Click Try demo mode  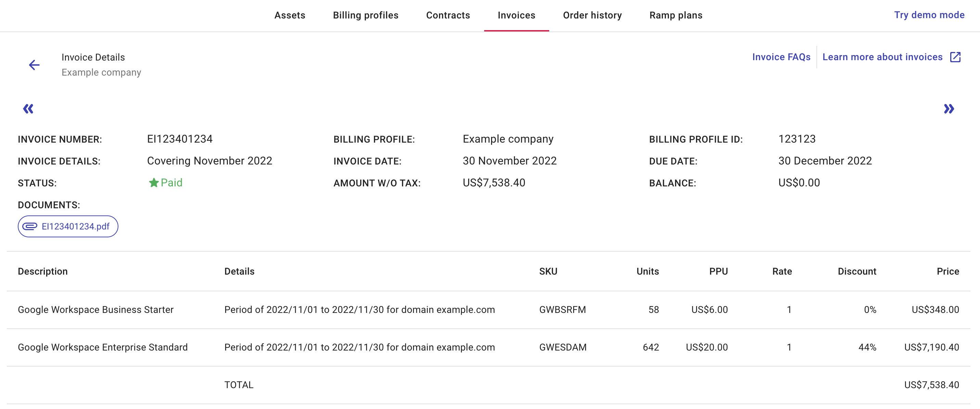click(x=929, y=15)
